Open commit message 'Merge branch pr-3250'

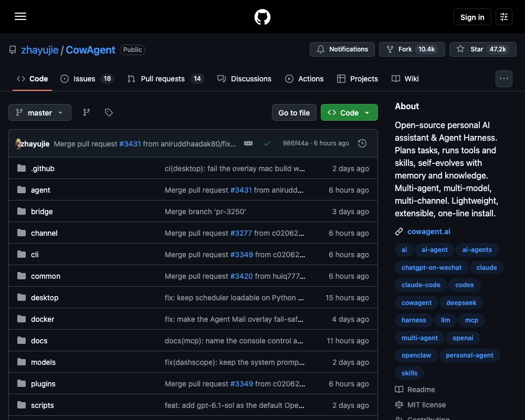click(x=205, y=212)
